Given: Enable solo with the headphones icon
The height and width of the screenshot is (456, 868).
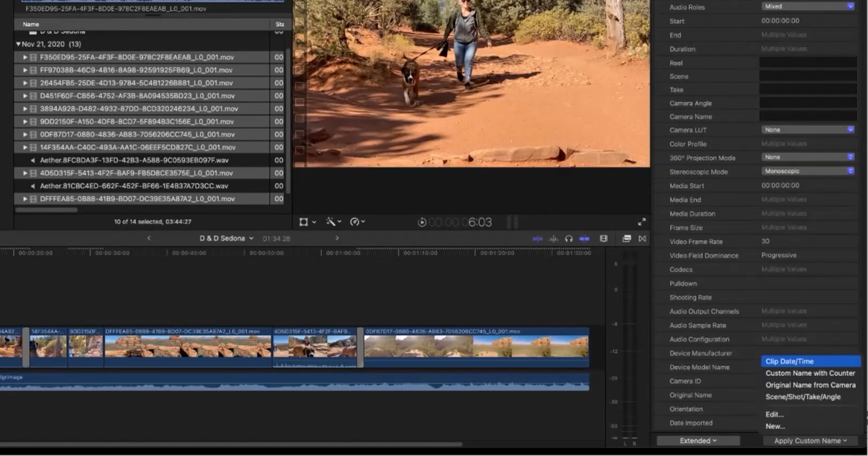Looking at the screenshot, I should point(568,238).
